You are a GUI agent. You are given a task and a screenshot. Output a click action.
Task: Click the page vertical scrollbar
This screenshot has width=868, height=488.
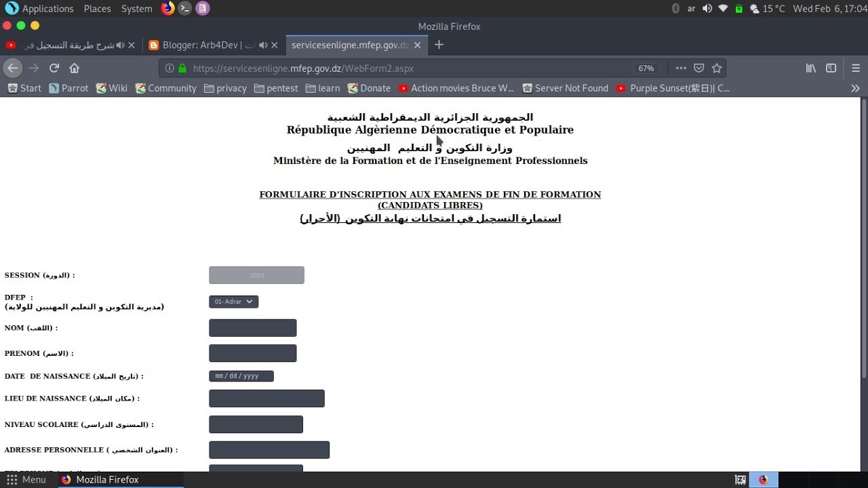tap(864, 237)
